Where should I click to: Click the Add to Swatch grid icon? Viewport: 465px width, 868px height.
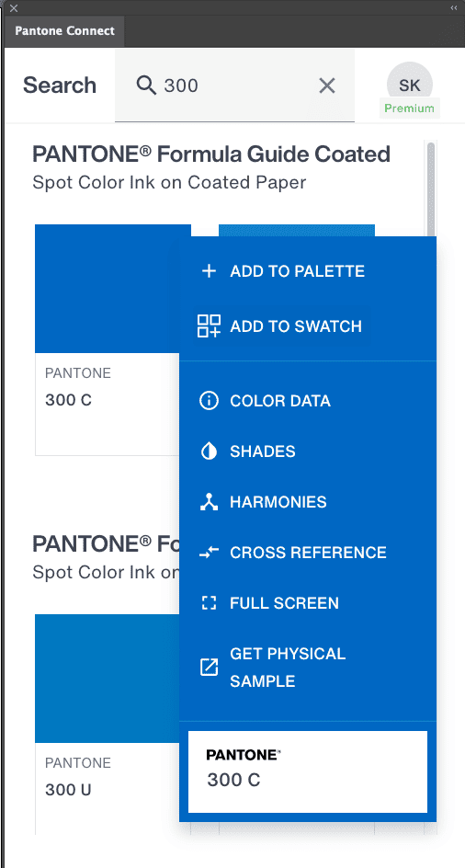point(209,326)
